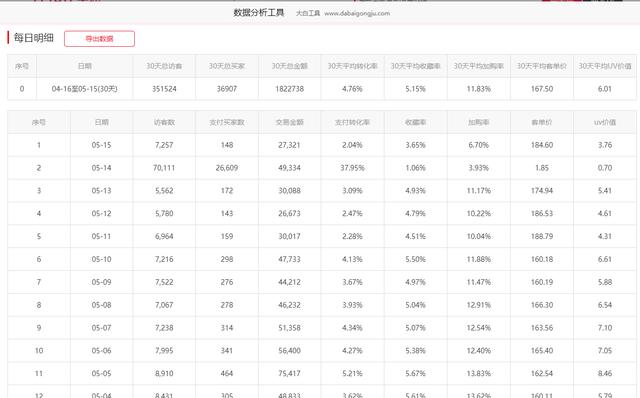Click the 1822738 total amount value

pyautogui.click(x=289, y=89)
